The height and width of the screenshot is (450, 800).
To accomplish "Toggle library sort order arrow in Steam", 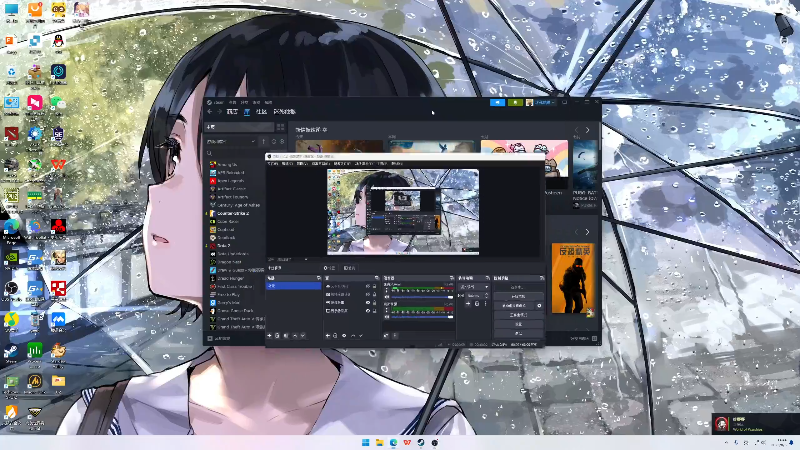I will point(263,141).
